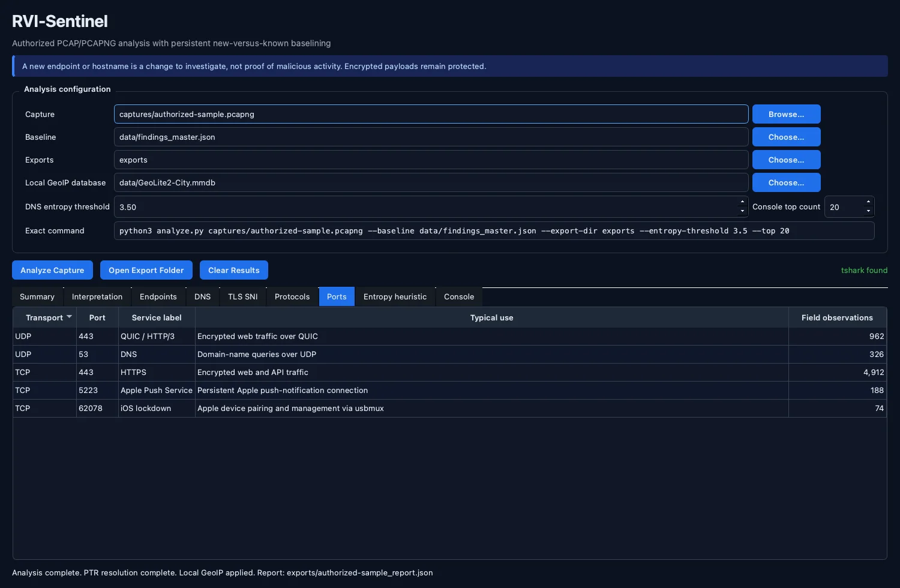Screen dimensions: 900x588
Task: Click 'Persistent Apple push-notification connection' cell
Action: point(491,390)
